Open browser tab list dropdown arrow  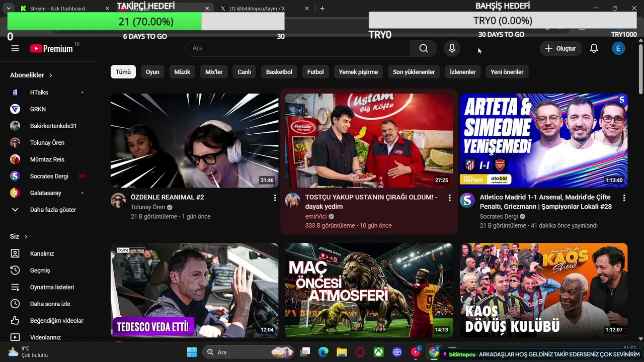coord(9,9)
